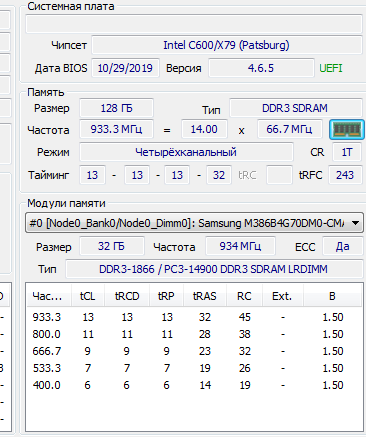366x437 pixels.
Task: Click the module frequency 934 МГц
Action: [x=240, y=246]
